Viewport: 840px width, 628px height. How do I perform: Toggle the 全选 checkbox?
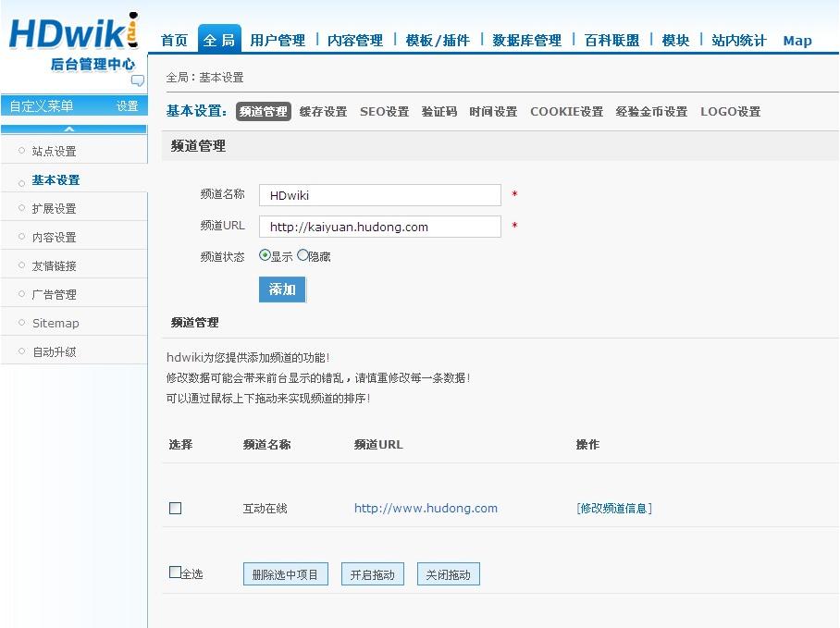[x=175, y=573]
